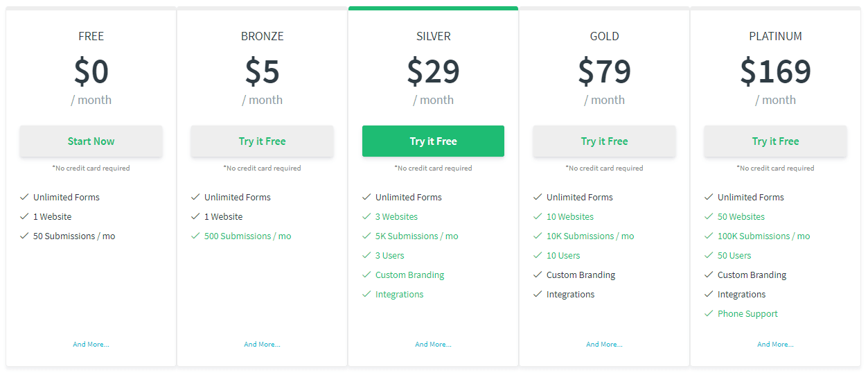This screenshot has width=868, height=373.
Task: Click the checkmark next to Silver's 3 Users
Action: coord(366,256)
